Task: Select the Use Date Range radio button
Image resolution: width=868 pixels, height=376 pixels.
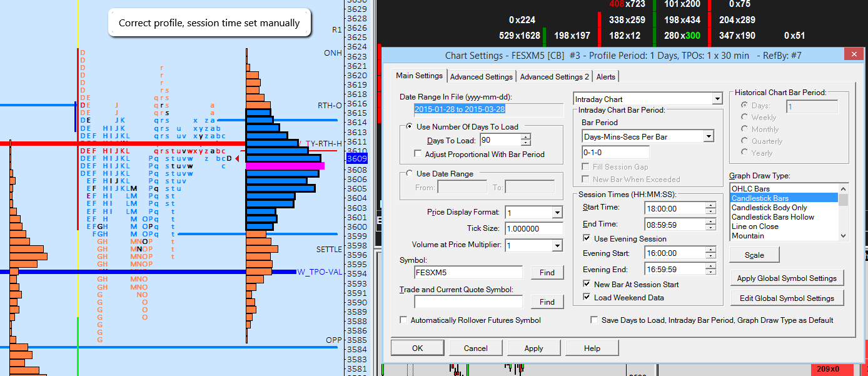Action: [x=410, y=173]
